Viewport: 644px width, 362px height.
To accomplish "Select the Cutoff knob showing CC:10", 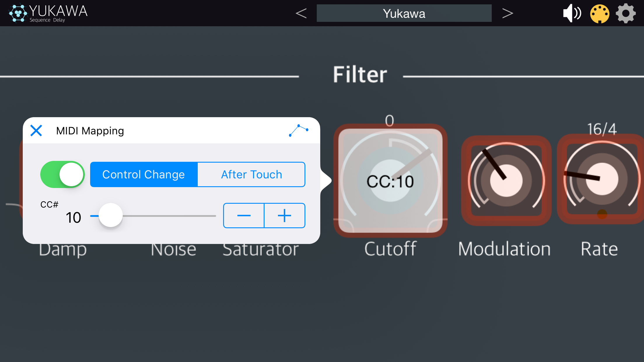I will point(390,181).
